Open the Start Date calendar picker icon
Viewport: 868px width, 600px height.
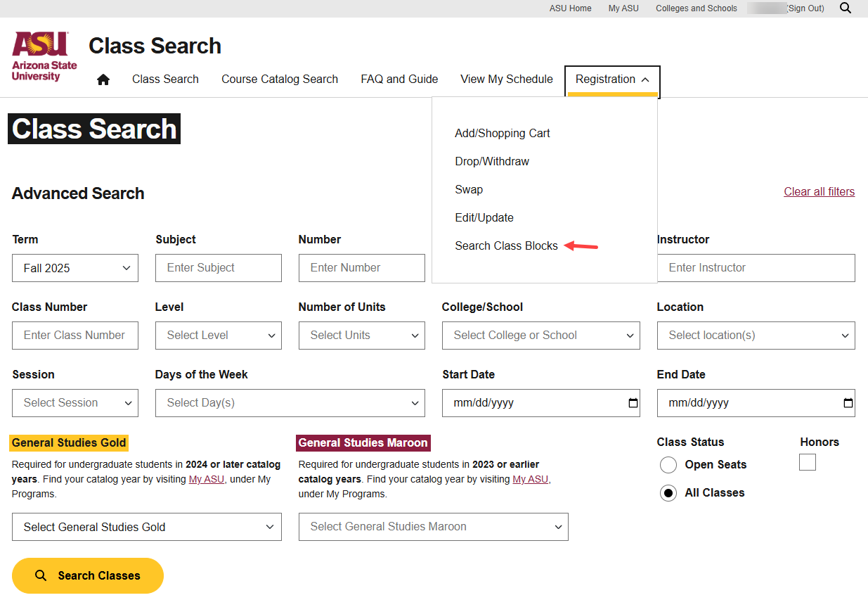(x=633, y=403)
